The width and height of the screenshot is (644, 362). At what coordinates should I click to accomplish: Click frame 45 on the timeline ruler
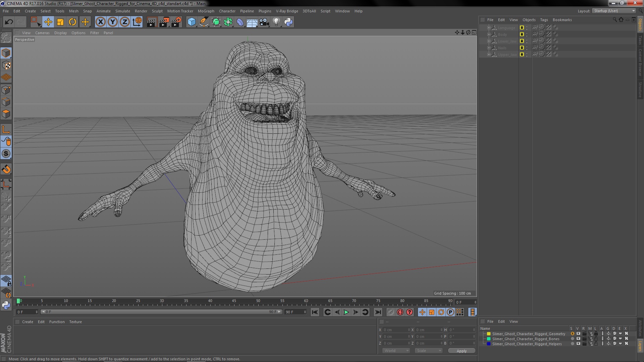234,301
